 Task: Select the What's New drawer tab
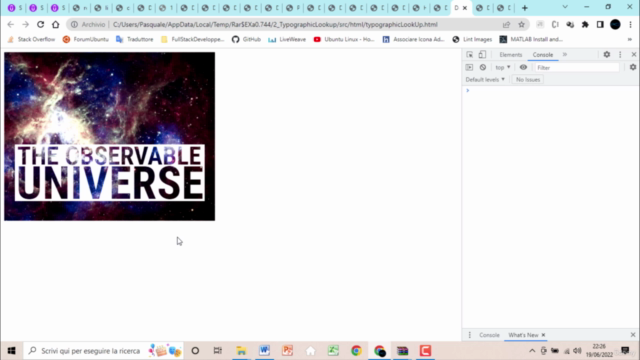point(523,335)
